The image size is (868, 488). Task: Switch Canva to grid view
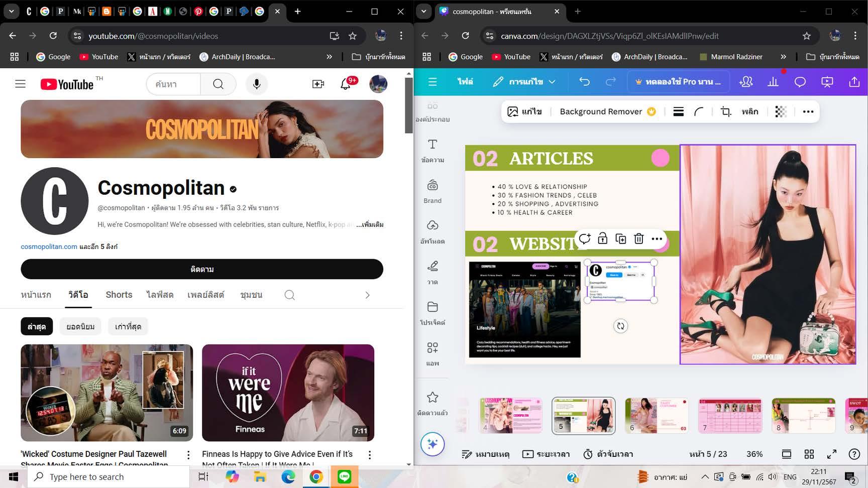(809, 454)
